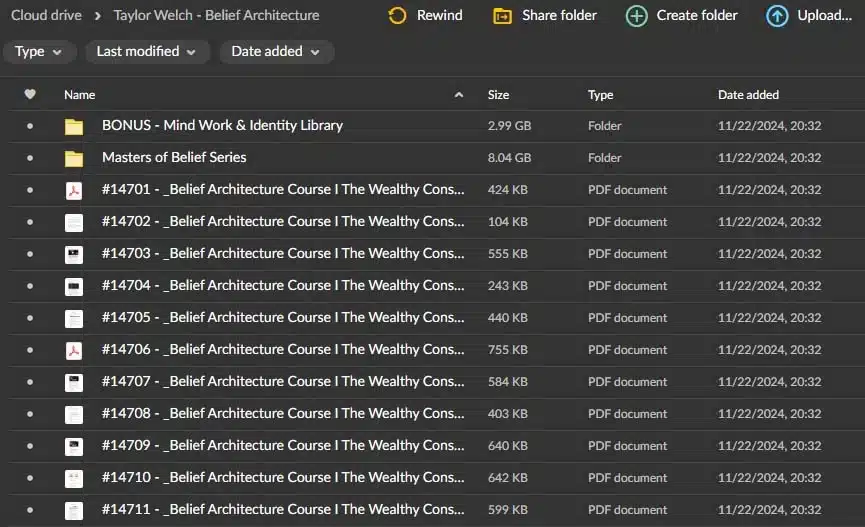
Task: Click the PDF icon of file #14701
Action: 74,190
